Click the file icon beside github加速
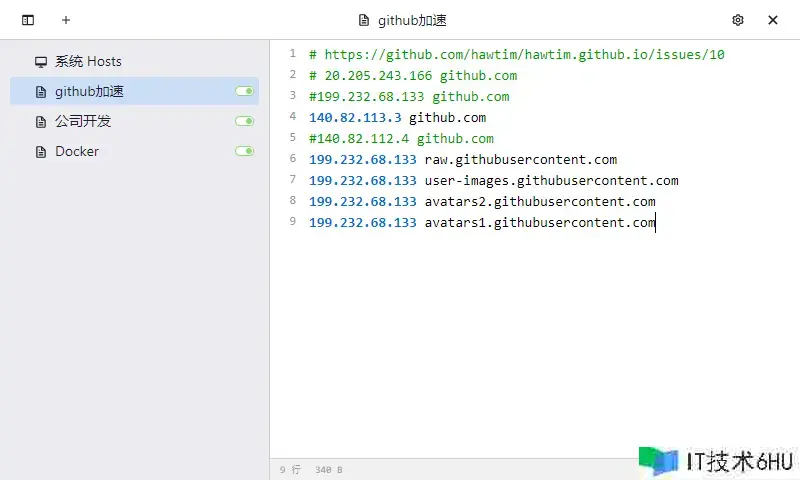 [x=41, y=92]
